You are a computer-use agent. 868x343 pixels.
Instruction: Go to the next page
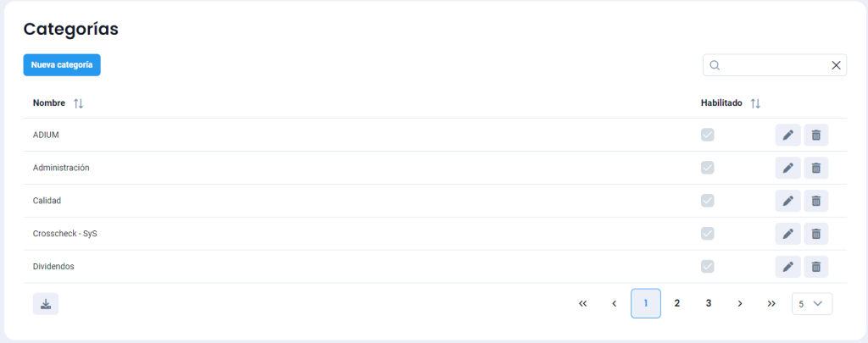pos(739,303)
